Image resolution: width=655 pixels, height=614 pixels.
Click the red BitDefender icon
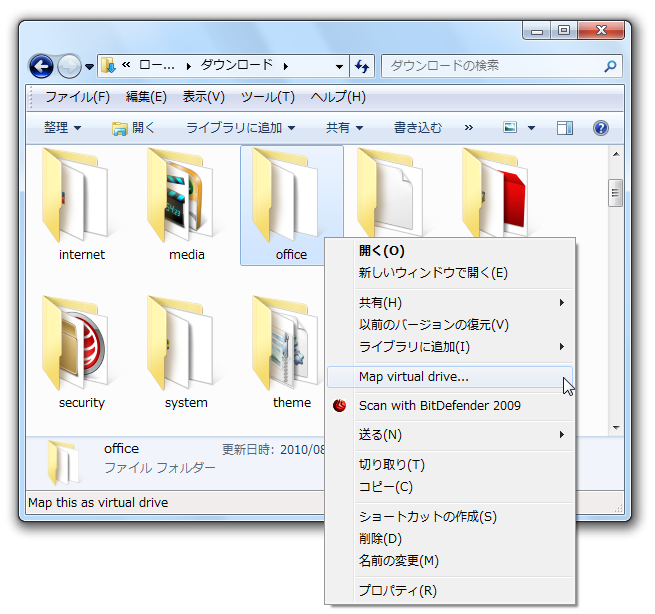pyautogui.click(x=340, y=405)
